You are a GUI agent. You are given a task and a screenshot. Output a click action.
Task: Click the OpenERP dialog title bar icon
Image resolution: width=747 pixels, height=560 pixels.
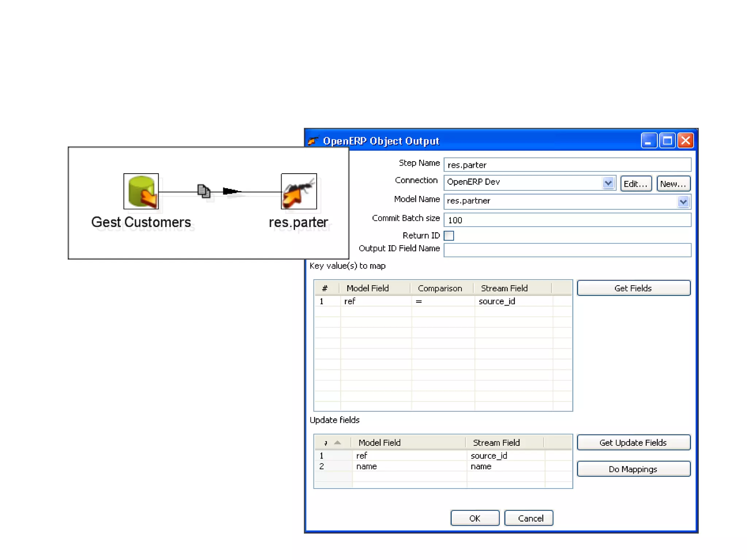coord(313,141)
